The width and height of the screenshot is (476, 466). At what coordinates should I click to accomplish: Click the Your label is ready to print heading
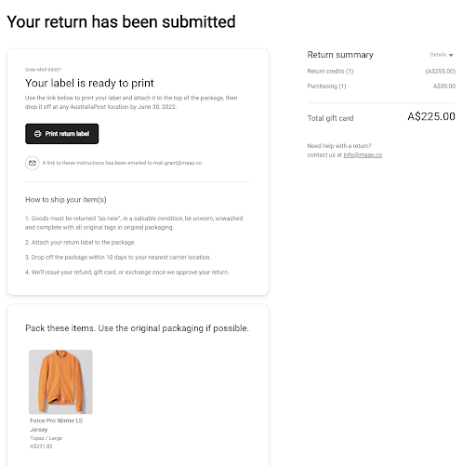pos(89,83)
